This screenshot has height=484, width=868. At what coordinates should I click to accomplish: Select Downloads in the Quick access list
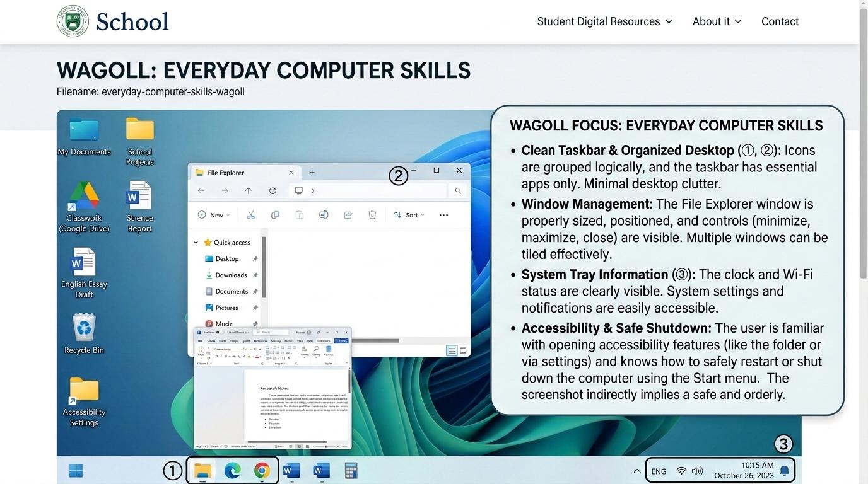point(231,275)
